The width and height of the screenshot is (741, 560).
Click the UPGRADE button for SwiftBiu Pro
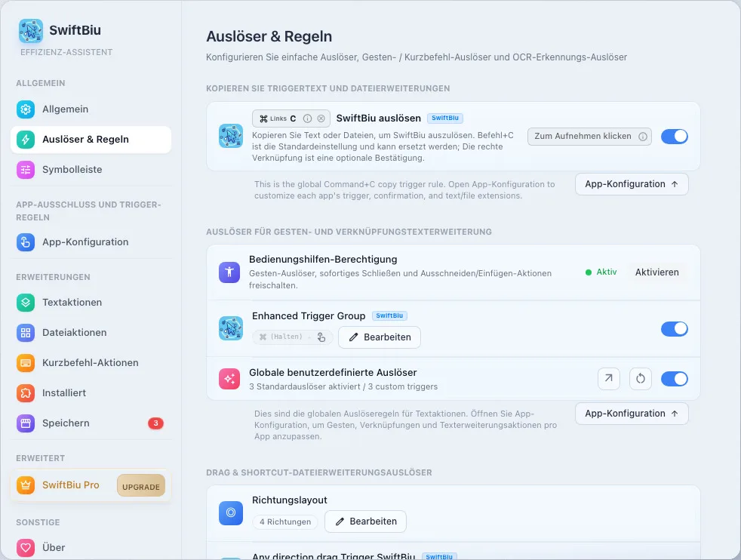141,486
